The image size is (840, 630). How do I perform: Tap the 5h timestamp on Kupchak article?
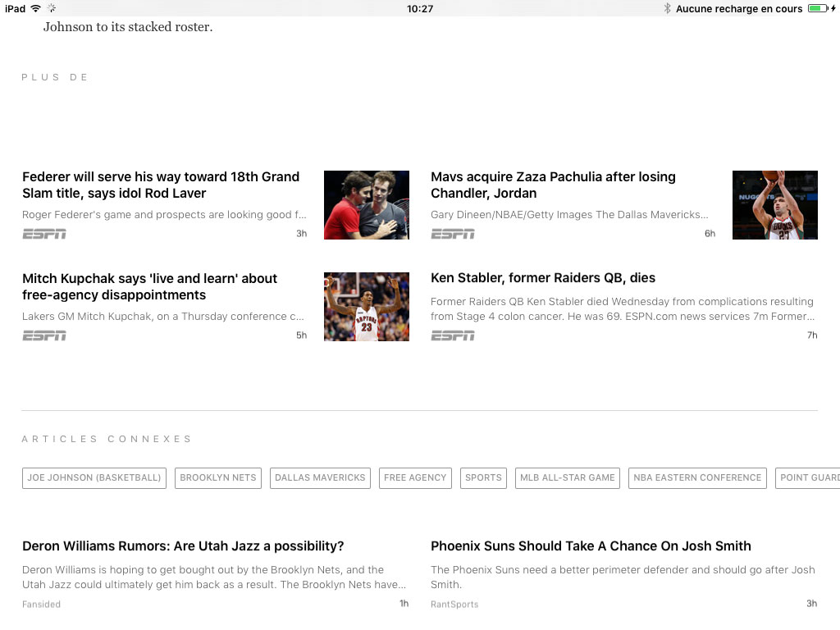point(302,336)
